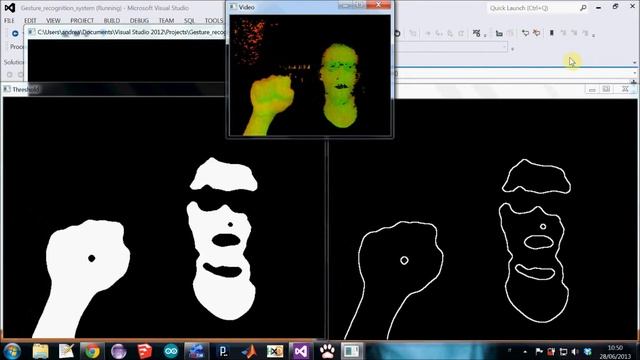The width and height of the screenshot is (640, 360).
Task: Click the step-back arrow icon in debug toolbar
Action: point(525,33)
